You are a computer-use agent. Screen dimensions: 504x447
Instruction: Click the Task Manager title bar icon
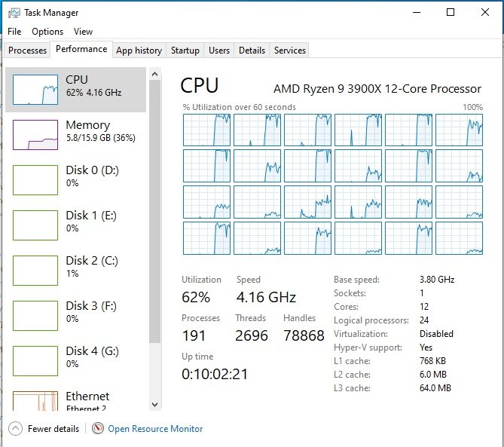click(x=14, y=13)
